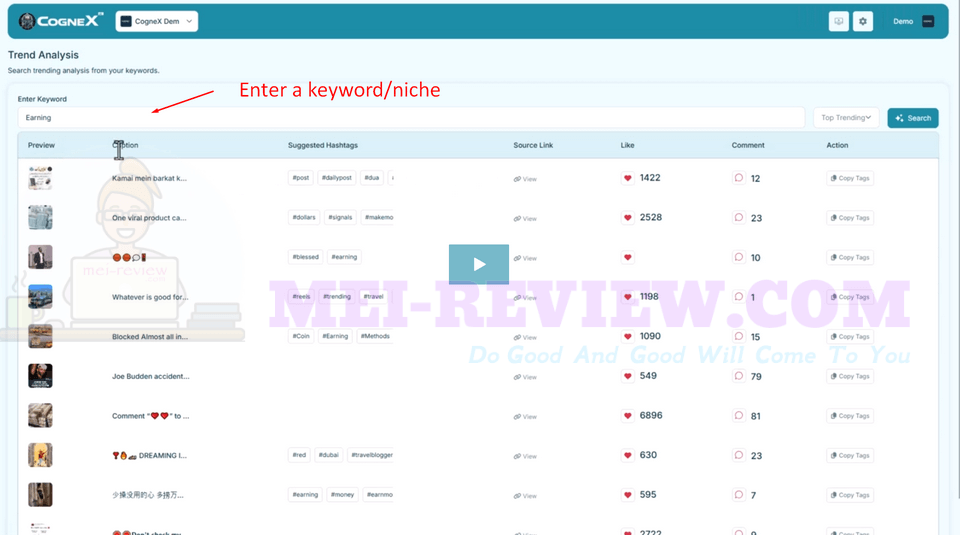The image size is (960, 535).
Task: Click the comment icon beside 15
Action: 739,336
